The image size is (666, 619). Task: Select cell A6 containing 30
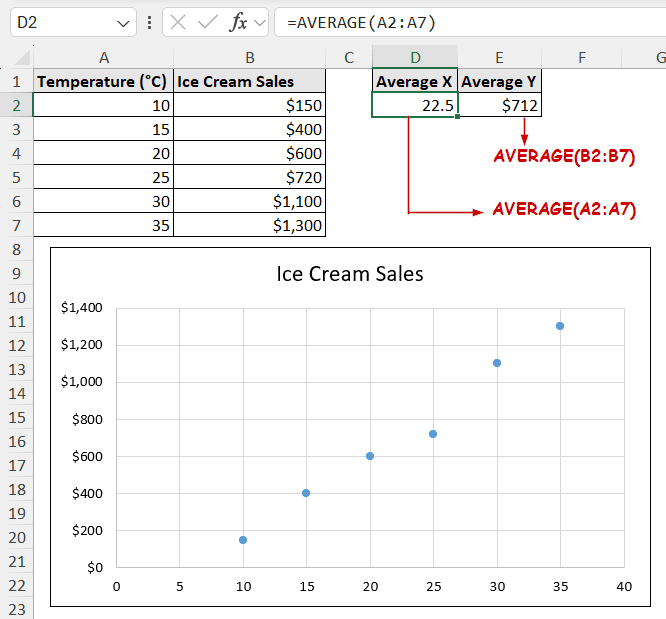click(104, 201)
